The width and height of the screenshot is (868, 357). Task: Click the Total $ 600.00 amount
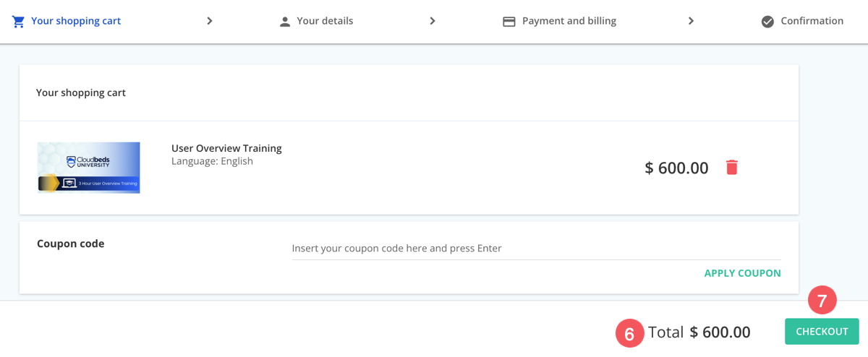720,332
